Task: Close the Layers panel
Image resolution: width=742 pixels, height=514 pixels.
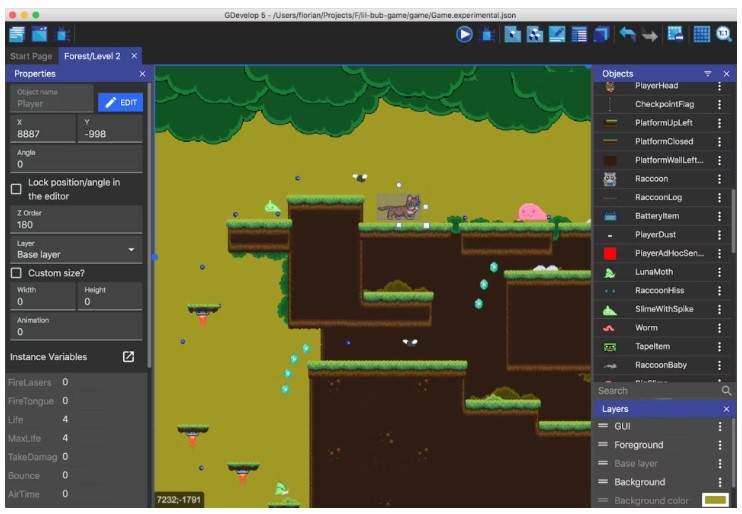Action: [726, 409]
